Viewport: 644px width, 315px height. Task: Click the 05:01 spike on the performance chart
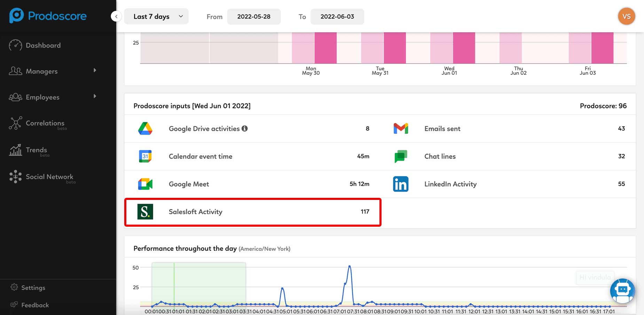pos(282,288)
